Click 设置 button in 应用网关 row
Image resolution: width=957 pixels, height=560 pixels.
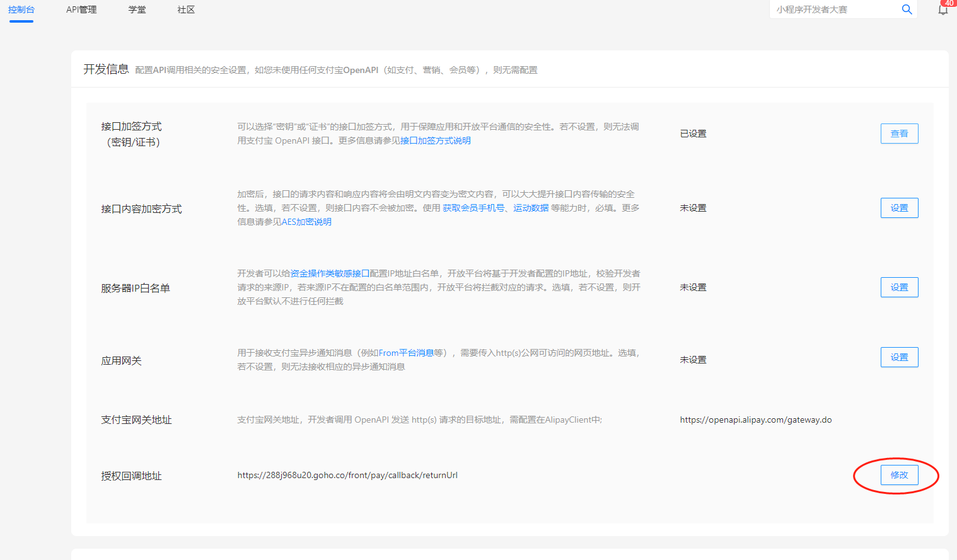899,357
